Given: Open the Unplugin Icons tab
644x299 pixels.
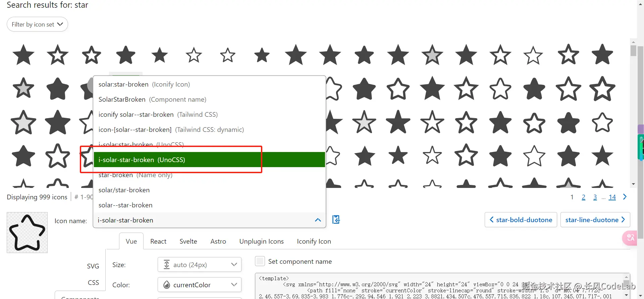Looking at the screenshot, I should (261, 241).
